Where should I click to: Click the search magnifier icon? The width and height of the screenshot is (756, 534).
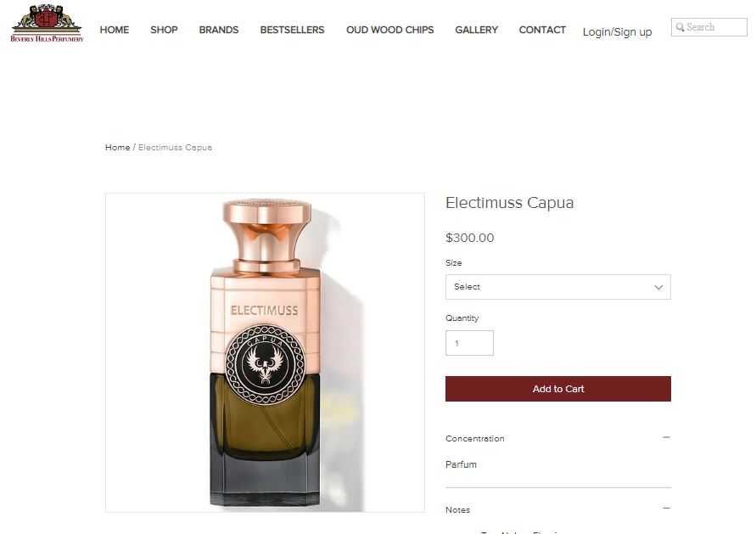(680, 27)
